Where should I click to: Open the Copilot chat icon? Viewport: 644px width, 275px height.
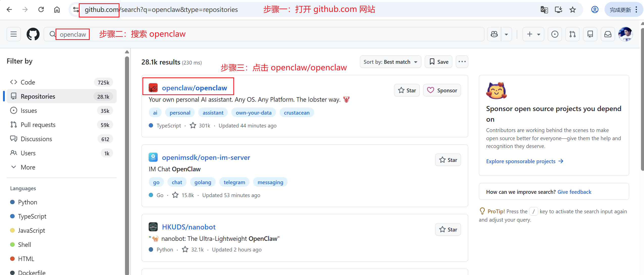[x=494, y=34]
